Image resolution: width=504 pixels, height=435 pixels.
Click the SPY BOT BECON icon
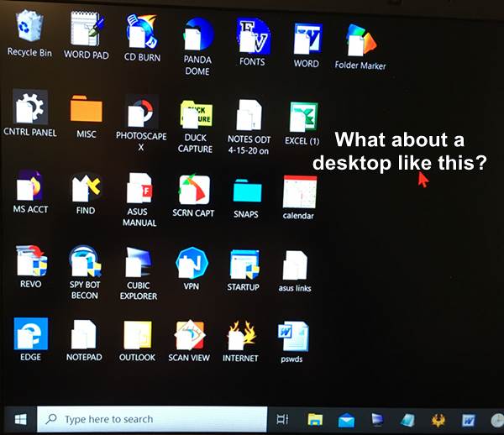(x=85, y=261)
